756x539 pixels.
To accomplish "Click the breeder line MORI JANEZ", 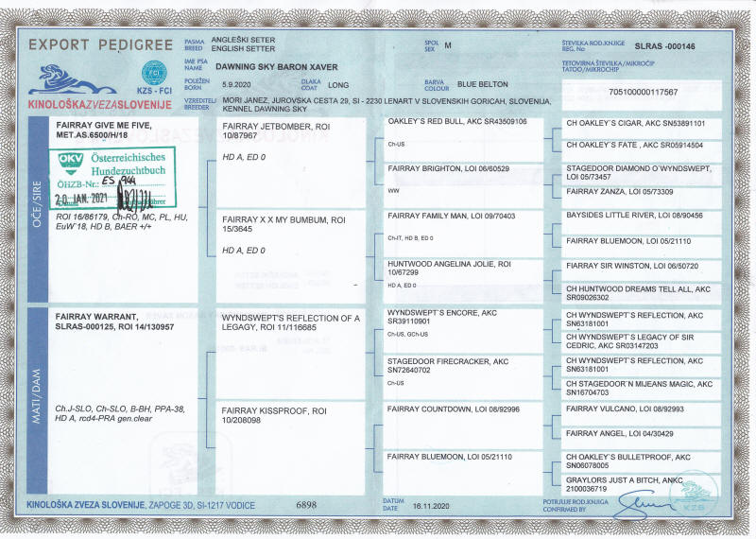I will pos(387,101).
